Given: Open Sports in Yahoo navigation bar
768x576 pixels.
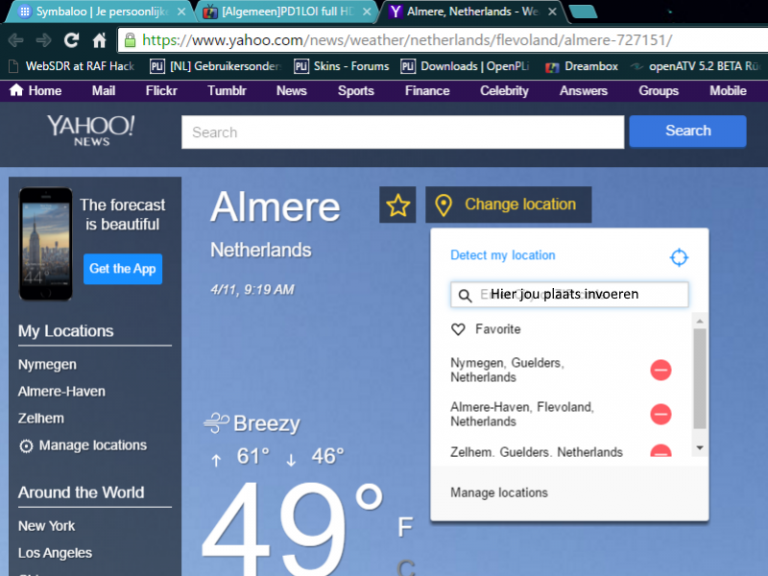Looking at the screenshot, I should (x=356, y=91).
